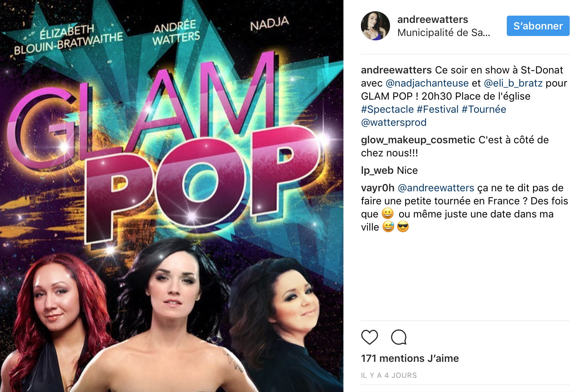Click the andreewatters name starting the caption
The width and height of the screenshot is (585, 392).
coord(396,70)
